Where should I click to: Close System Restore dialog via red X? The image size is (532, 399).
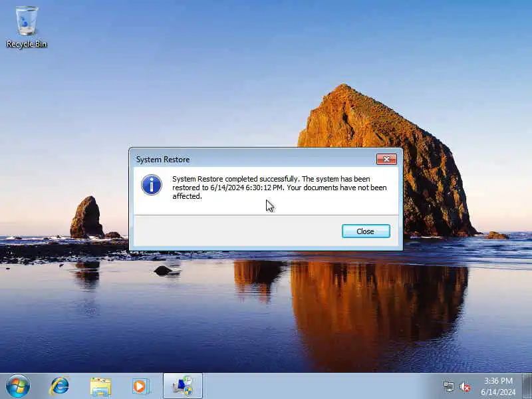(x=386, y=159)
